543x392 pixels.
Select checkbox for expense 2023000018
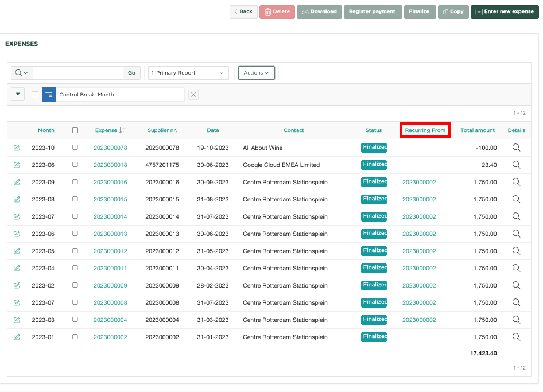75,165
